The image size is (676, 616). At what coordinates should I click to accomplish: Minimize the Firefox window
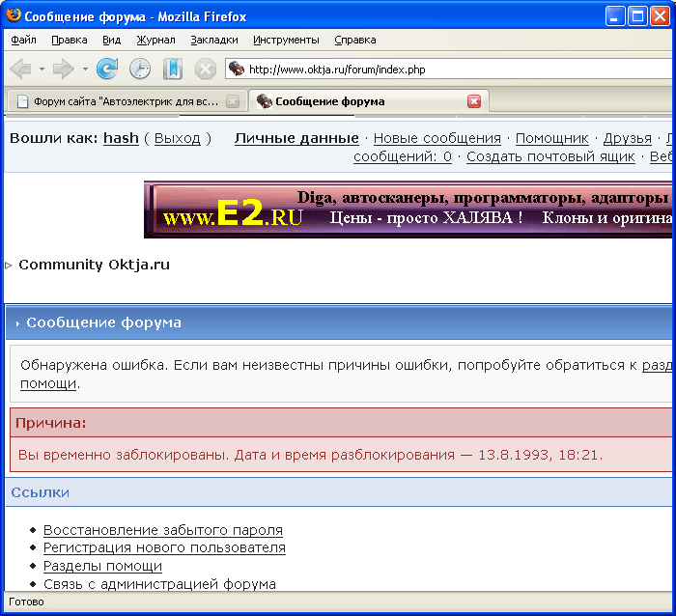(615, 16)
